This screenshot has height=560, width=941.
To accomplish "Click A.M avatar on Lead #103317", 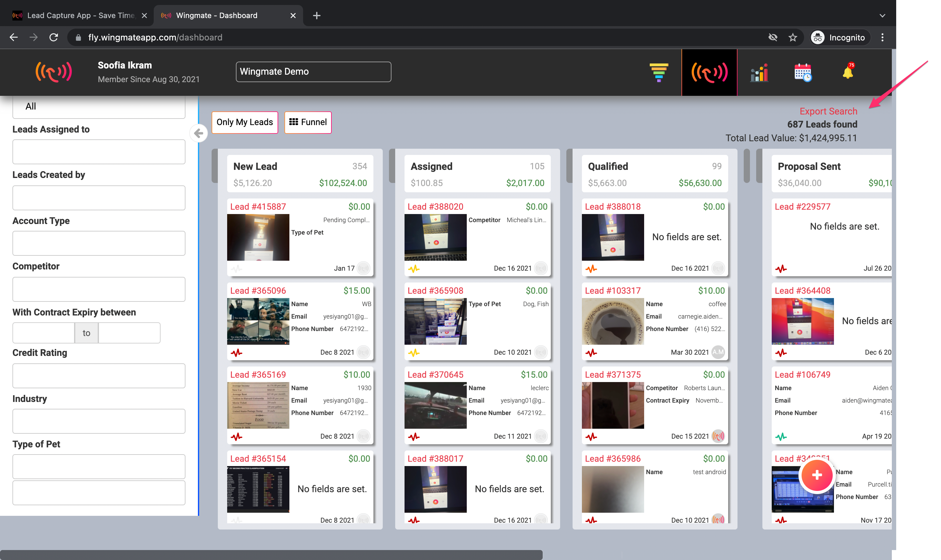I will point(718,352).
